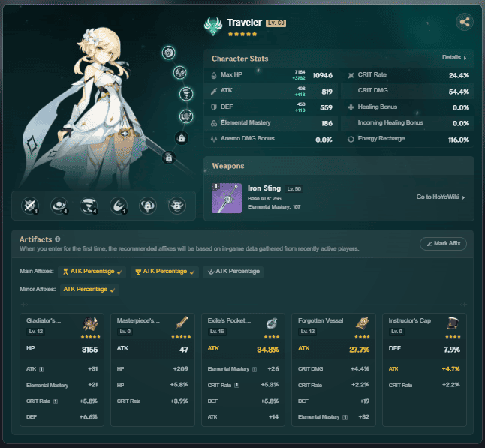Click the Masterpiece's feather artifact icon
Image resolution: width=485 pixels, height=448 pixels.
point(182,323)
